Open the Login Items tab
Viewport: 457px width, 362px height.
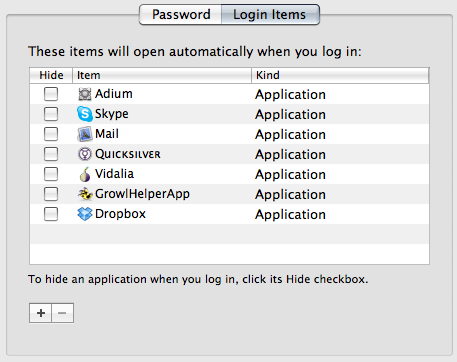(270, 14)
